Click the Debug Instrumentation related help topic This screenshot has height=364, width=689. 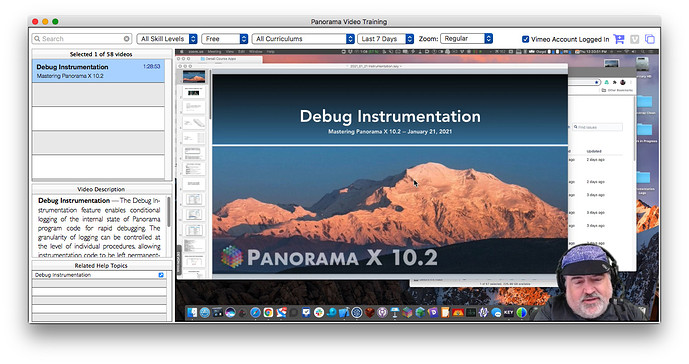point(63,275)
